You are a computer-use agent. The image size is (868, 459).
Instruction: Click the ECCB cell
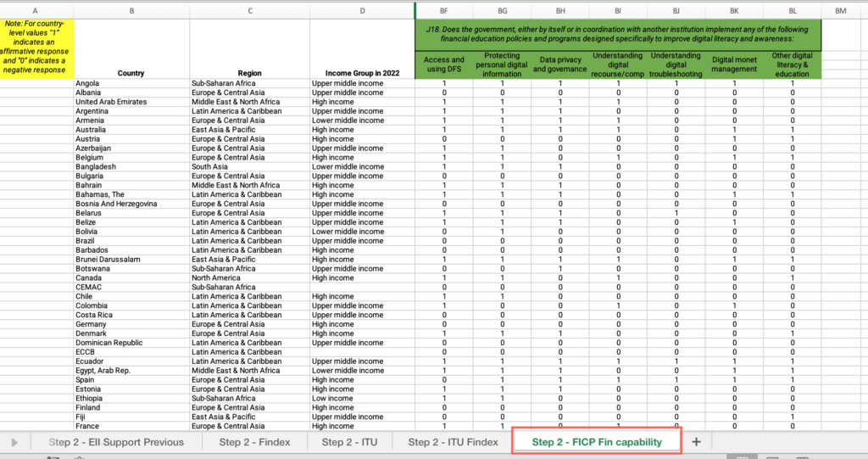click(131, 352)
